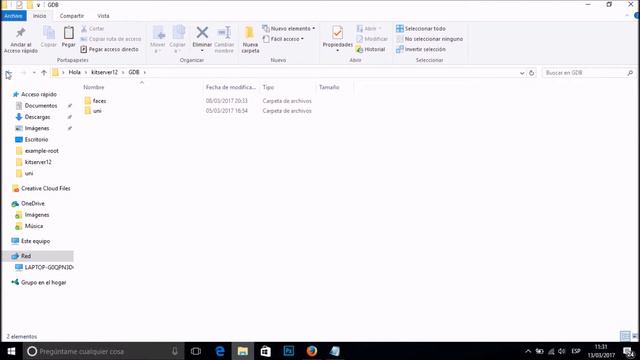Open the Nuevo elemento dropdown
Viewport: 640px width, 360px height.
289,29
